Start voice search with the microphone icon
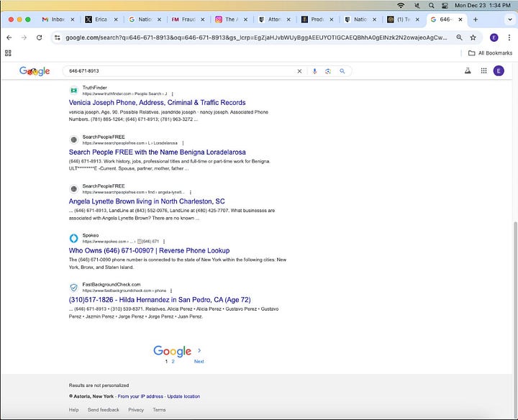The width and height of the screenshot is (518, 420). point(314,71)
